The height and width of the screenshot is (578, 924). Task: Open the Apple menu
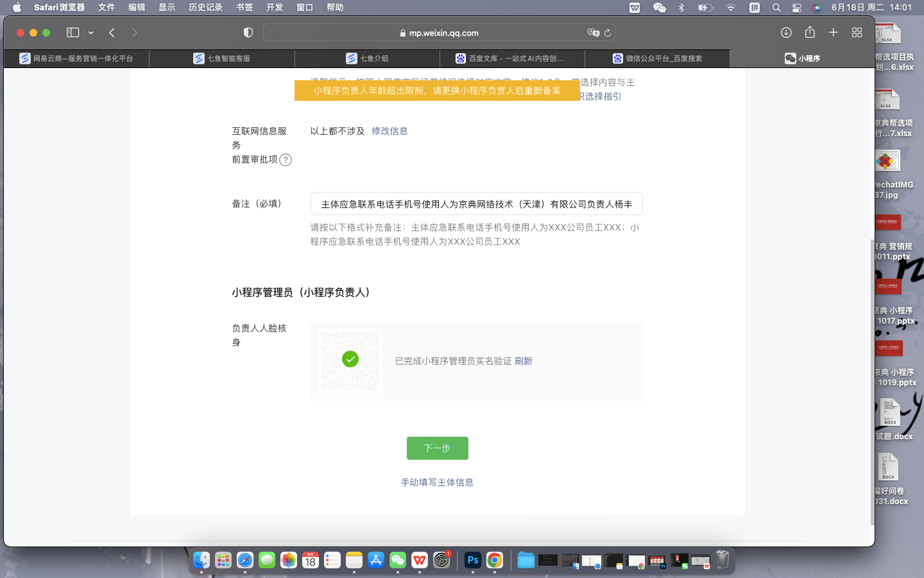17,8
